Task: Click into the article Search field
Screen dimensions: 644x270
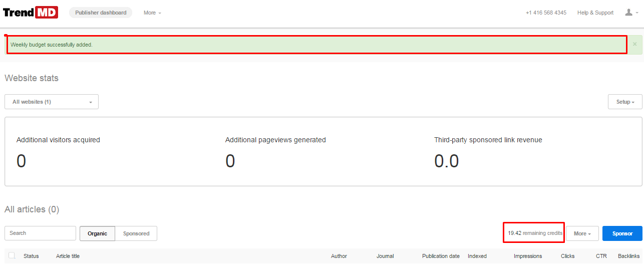Action: [x=40, y=233]
